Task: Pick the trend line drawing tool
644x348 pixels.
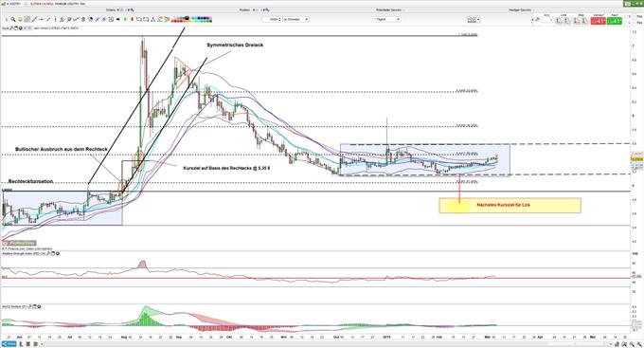Action: (x=34, y=19)
